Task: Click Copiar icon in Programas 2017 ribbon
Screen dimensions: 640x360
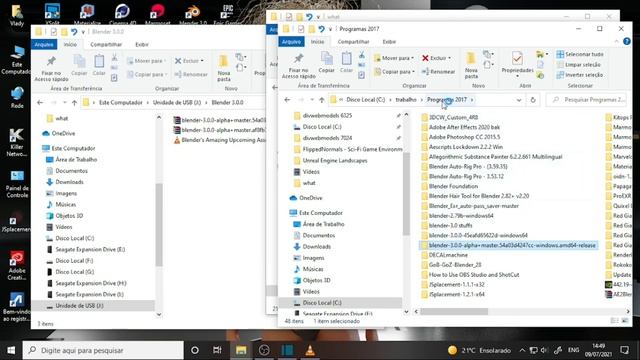Action: click(x=326, y=62)
